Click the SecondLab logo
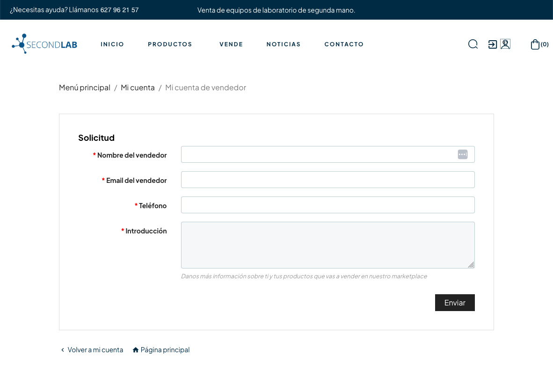Image resolution: width=553 pixels, height=392 pixels. tap(44, 44)
